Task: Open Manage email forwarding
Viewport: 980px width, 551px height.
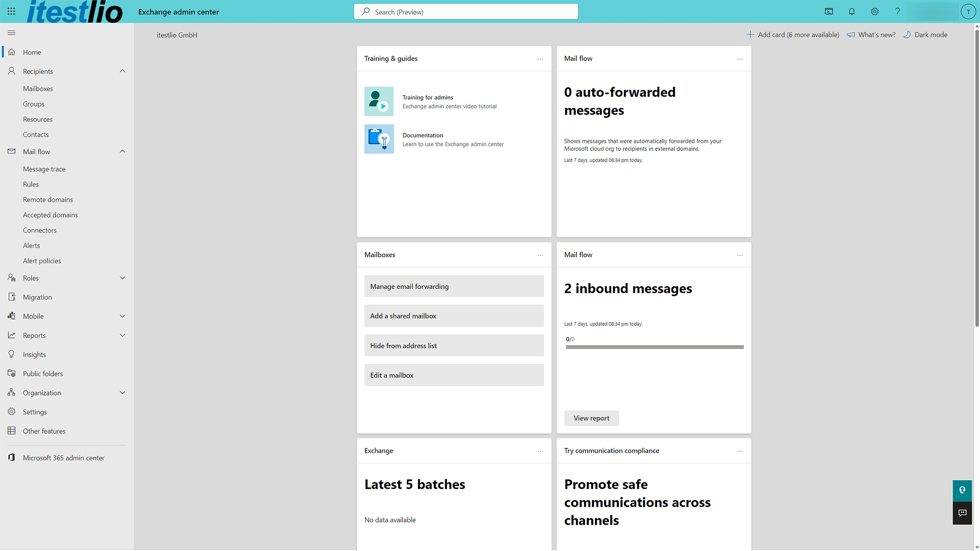Action: [454, 286]
